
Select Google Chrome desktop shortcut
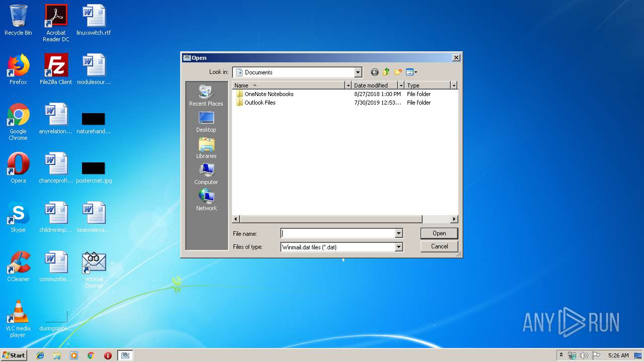[18, 122]
